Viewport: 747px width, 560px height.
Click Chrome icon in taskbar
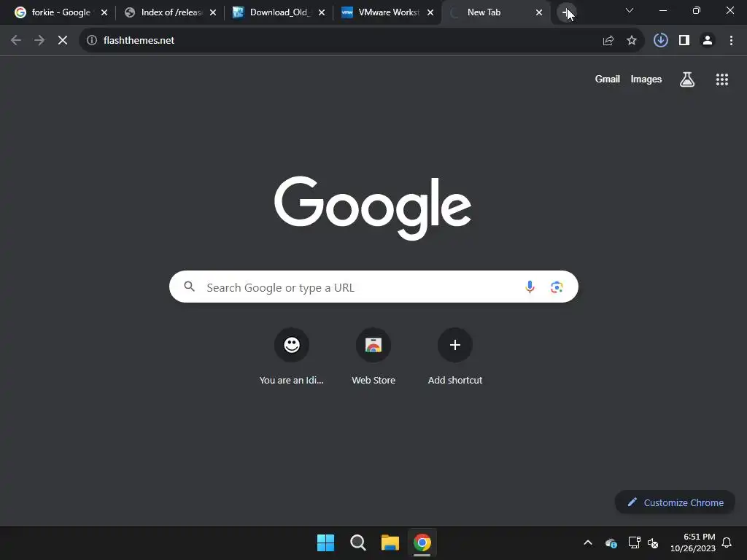pos(422,542)
